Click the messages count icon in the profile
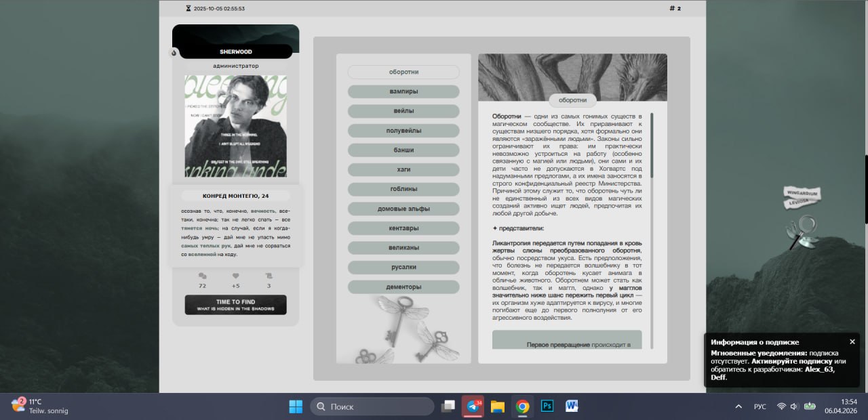868x420 pixels. 202,276
